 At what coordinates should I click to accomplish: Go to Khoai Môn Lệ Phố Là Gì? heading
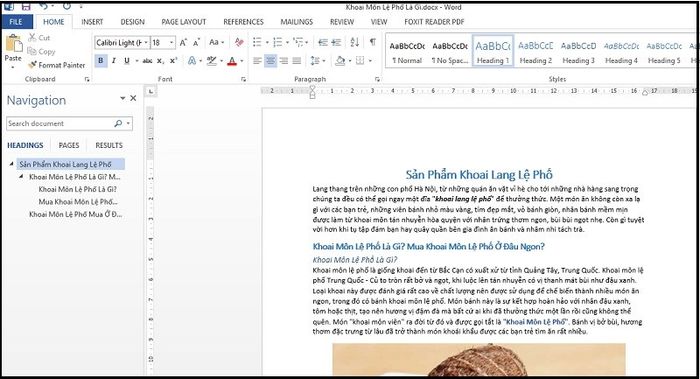click(x=77, y=189)
